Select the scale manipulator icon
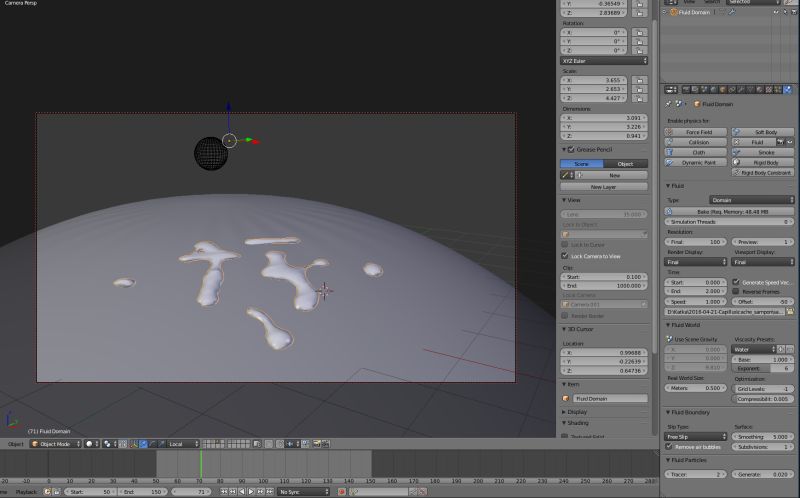800x498 pixels. pos(161,444)
